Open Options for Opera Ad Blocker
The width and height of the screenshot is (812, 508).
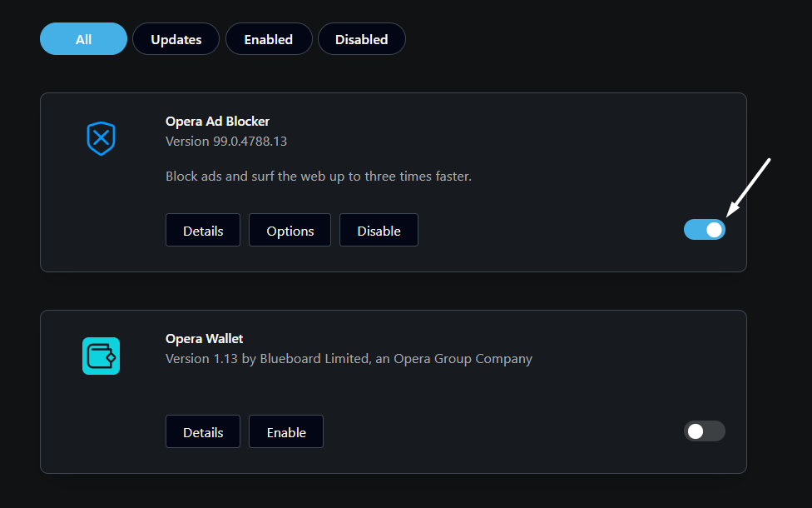point(290,231)
